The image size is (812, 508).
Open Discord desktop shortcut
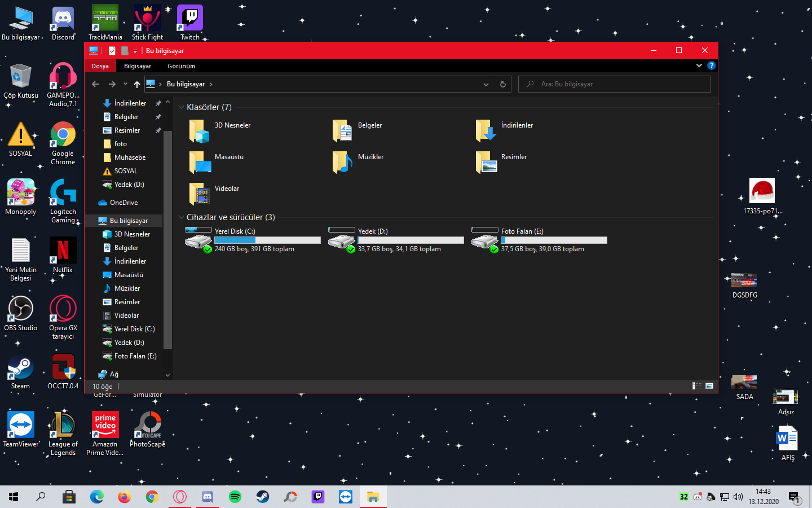click(x=63, y=24)
